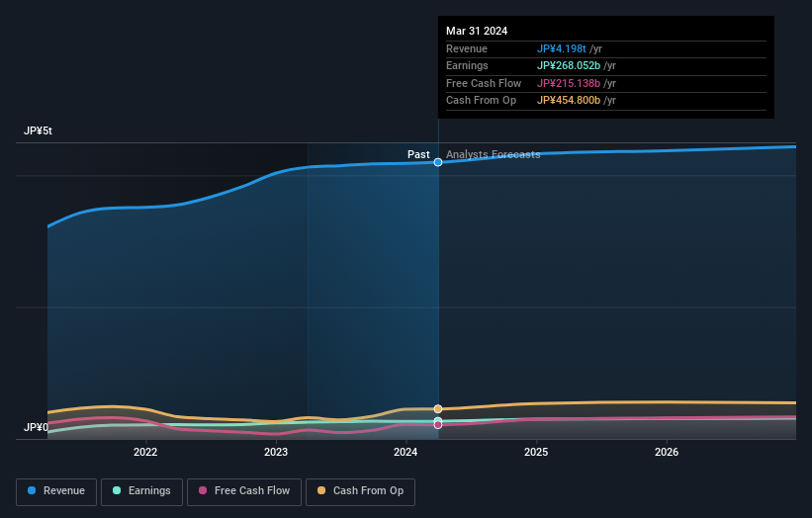Screen dimensions: 812x518
Task: Click the Past label
Action: (418, 155)
